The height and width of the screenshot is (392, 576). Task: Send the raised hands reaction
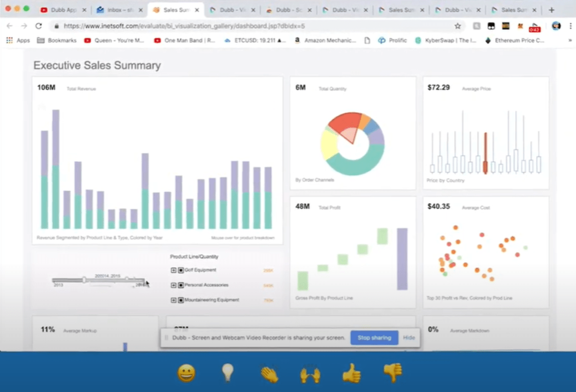(x=310, y=374)
